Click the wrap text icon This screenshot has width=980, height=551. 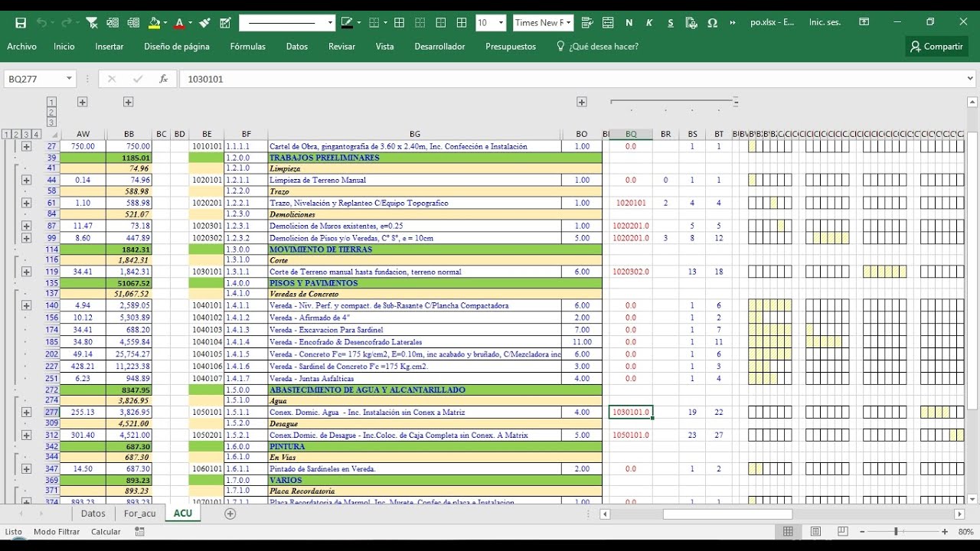[x=587, y=23]
